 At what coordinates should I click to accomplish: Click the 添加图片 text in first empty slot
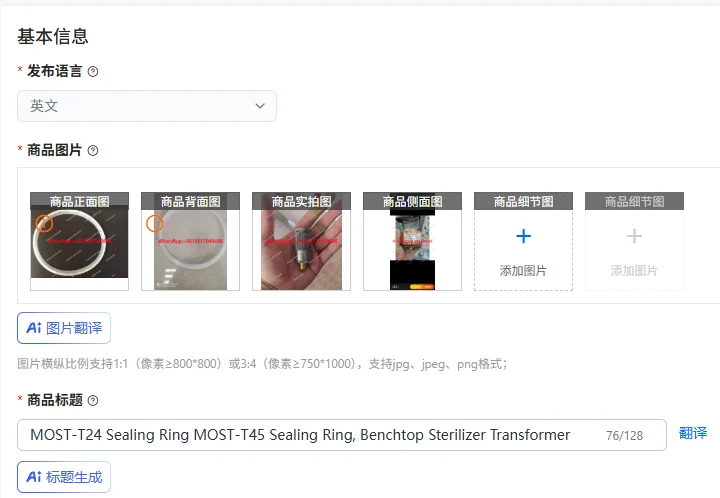[523, 271]
